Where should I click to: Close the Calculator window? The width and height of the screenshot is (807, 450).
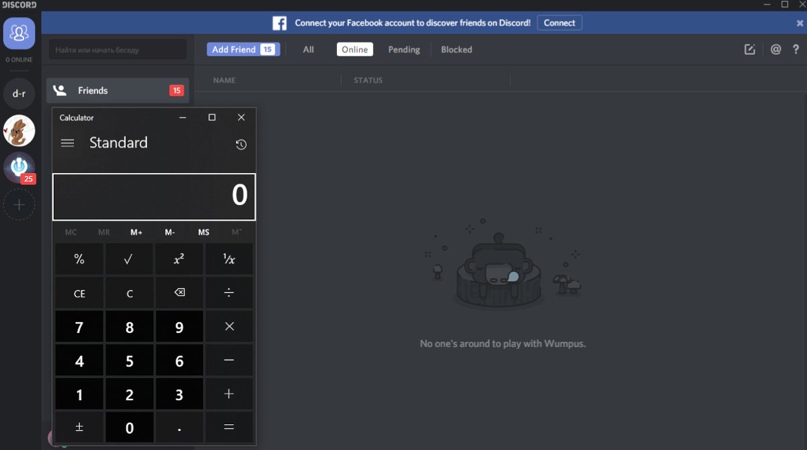click(241, 117)
